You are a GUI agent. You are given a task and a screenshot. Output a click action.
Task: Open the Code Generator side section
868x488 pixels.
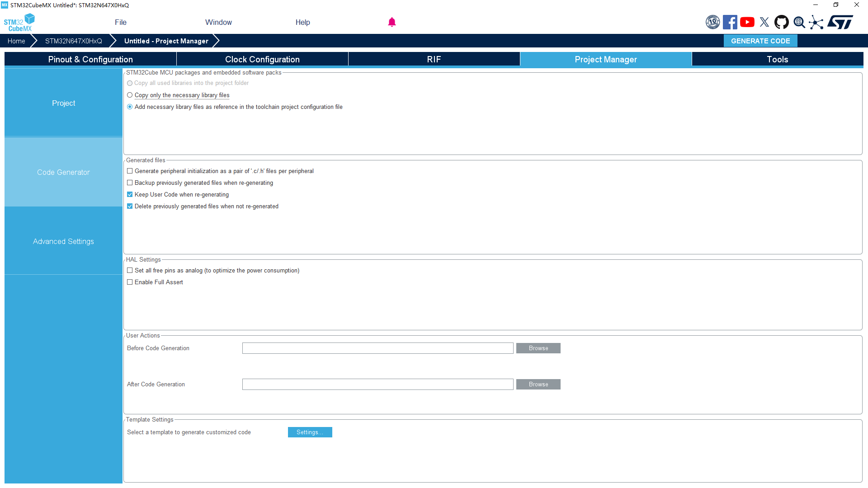point(63,172)
